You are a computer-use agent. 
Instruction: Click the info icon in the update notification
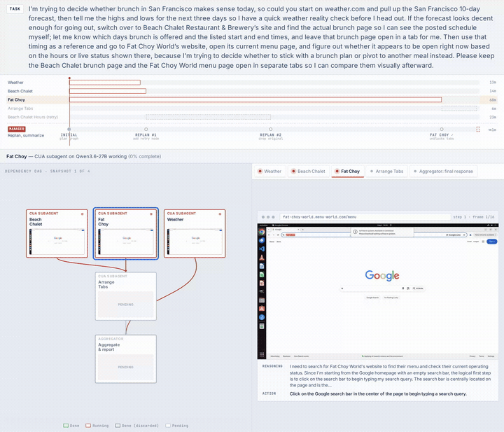(x=355, y=232)
